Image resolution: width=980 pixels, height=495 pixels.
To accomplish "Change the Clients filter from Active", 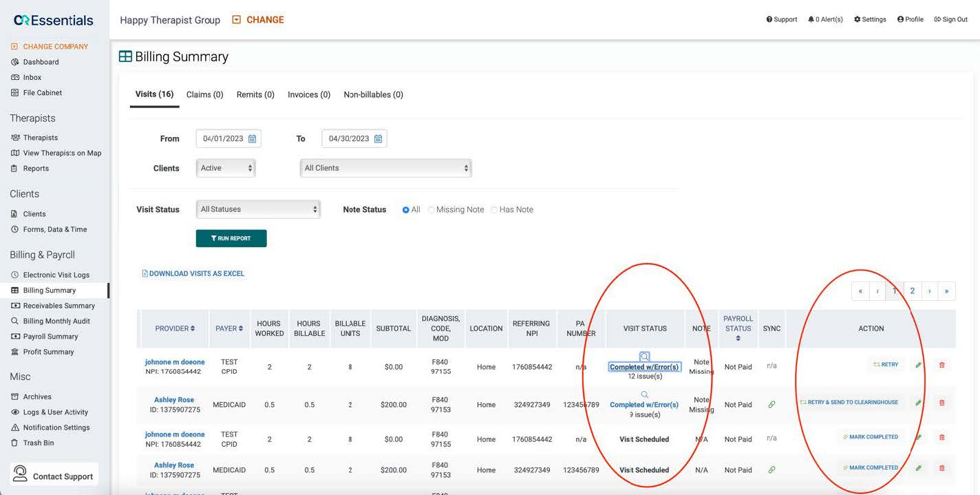I will (x=225, y=167).
